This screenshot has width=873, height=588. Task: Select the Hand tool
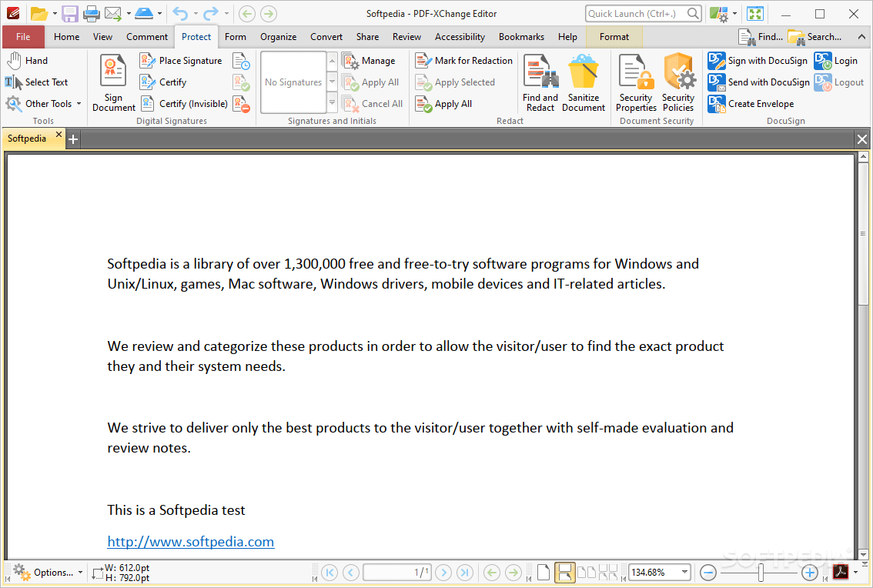[27, 61]
